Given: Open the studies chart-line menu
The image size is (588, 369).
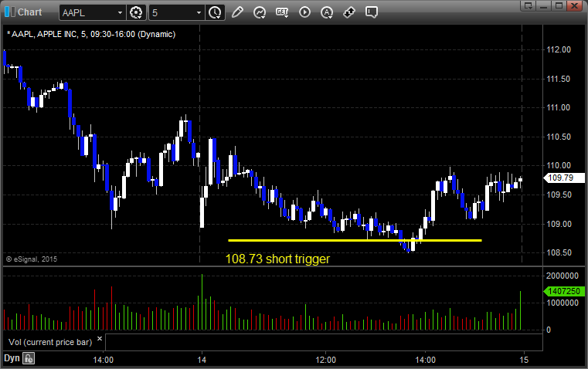Looking at the screenshot, I should [260, 12].
